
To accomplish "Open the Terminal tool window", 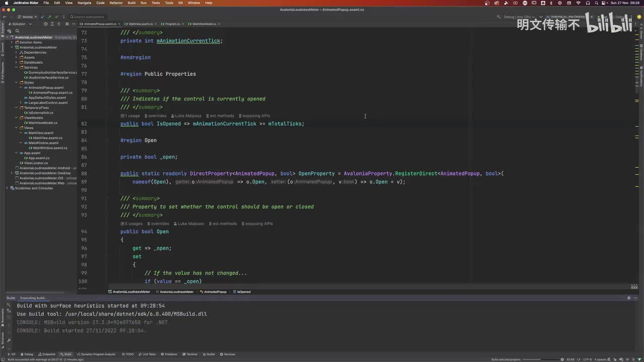I will 190,354.
